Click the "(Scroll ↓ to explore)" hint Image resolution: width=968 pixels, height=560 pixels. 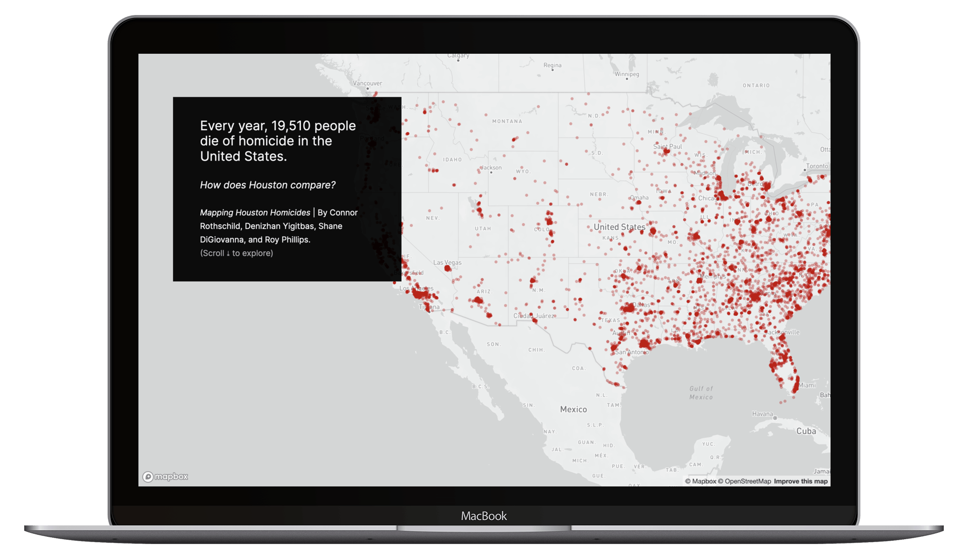[x=237, y=253]
